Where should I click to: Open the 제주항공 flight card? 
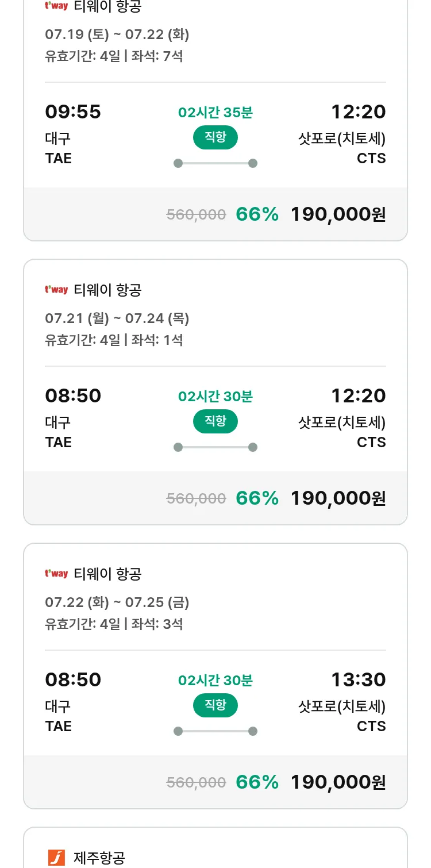[215, 851]
